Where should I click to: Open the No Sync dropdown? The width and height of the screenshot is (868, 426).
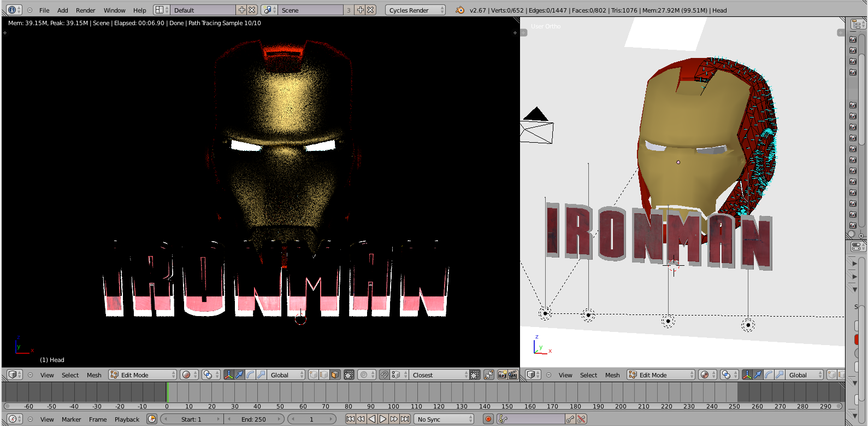[444, 419]
